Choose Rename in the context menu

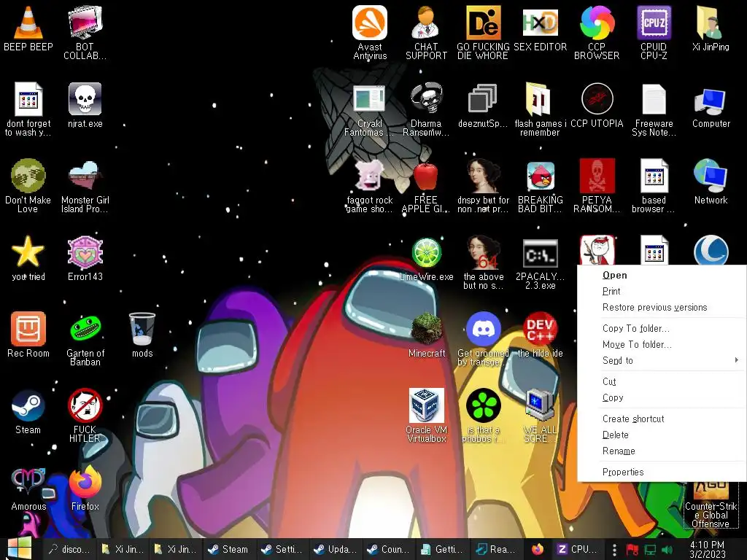pyautogui.click(x=662, y=451)
